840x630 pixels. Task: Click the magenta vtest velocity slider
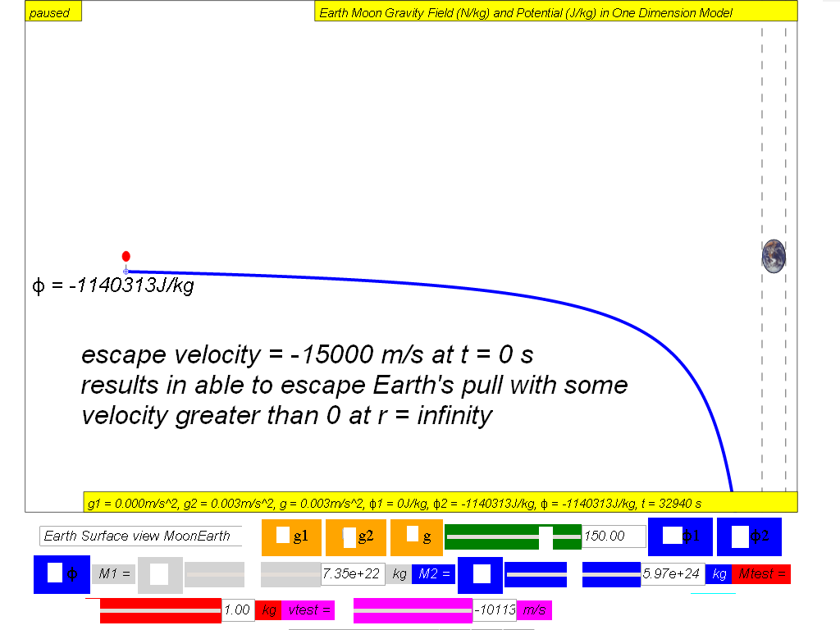[413, 610]
